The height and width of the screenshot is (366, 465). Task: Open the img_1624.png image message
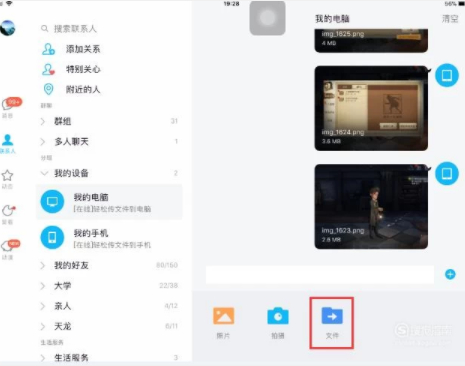point(371,108)
